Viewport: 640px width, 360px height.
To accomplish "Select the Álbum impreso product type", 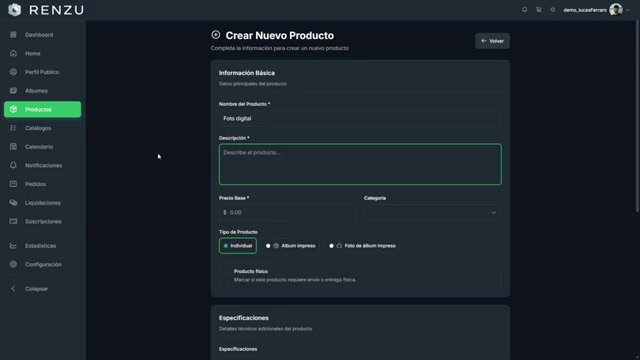I will point(291,246).
